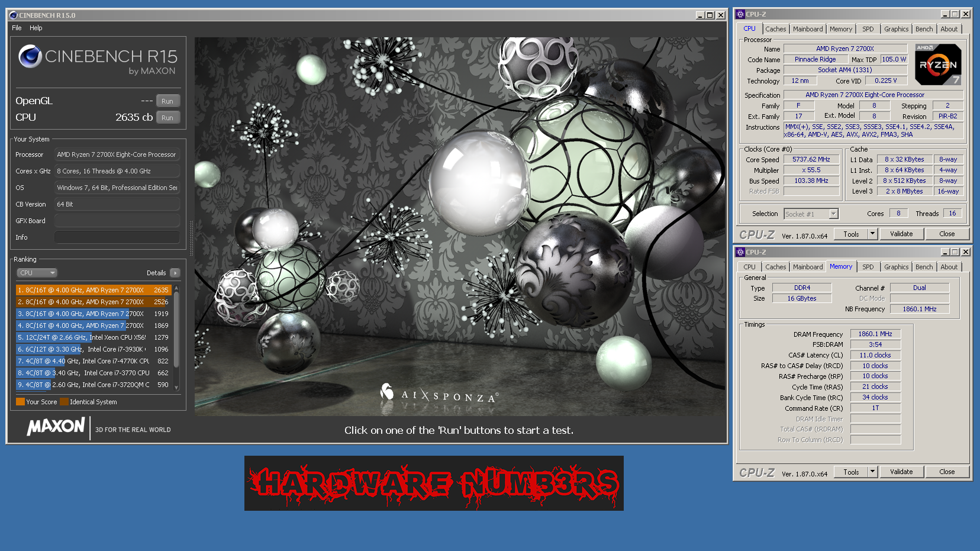
Task: Click the Core Speed 5737.62 MHz value
Action: click(x=811, y=160)
